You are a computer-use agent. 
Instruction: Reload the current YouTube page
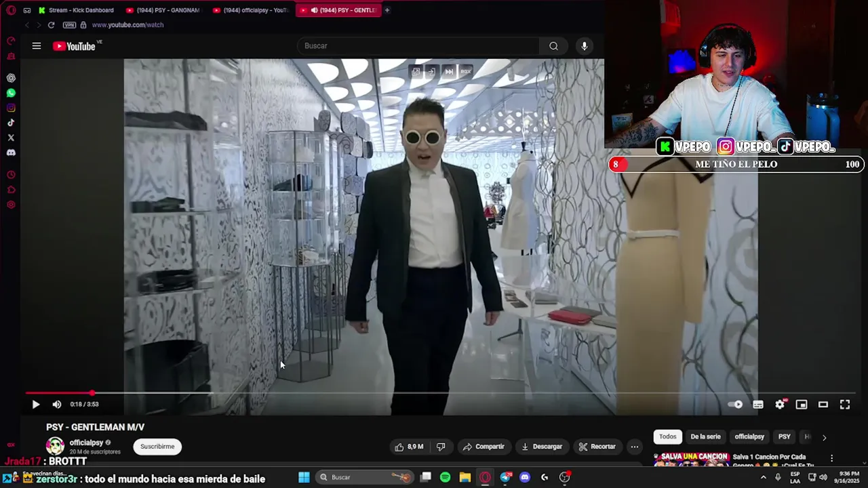coord(51,25)
